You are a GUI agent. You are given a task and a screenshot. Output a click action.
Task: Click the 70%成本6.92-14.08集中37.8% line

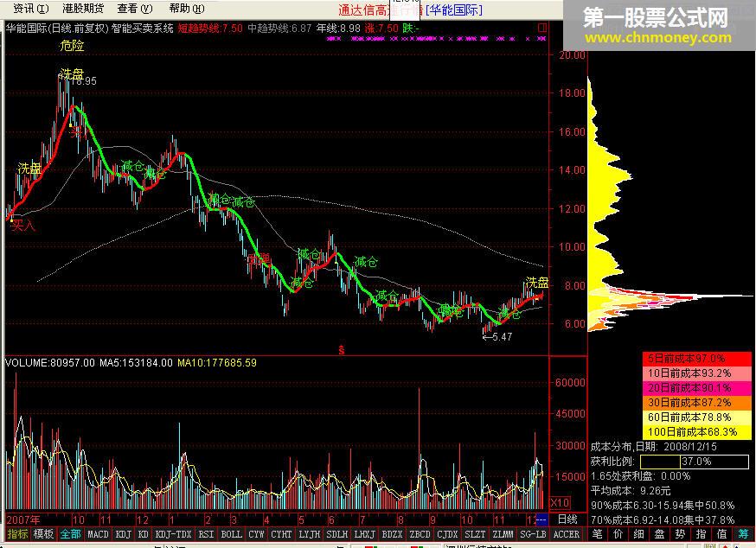[x=663, y=520]
